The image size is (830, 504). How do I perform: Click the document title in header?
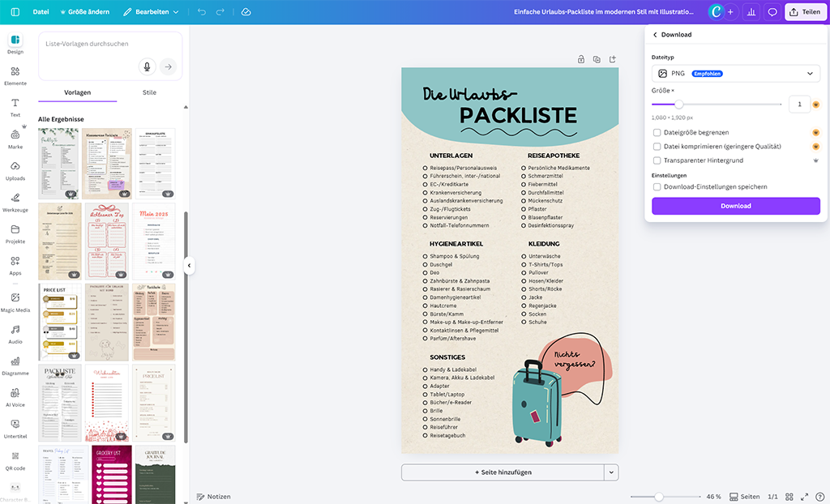pos(603,11)
